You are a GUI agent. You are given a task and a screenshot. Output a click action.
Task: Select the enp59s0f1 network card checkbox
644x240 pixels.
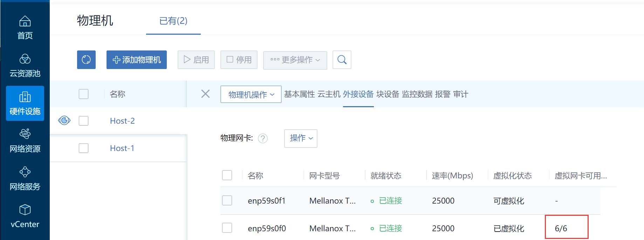(x=227, y=200)
